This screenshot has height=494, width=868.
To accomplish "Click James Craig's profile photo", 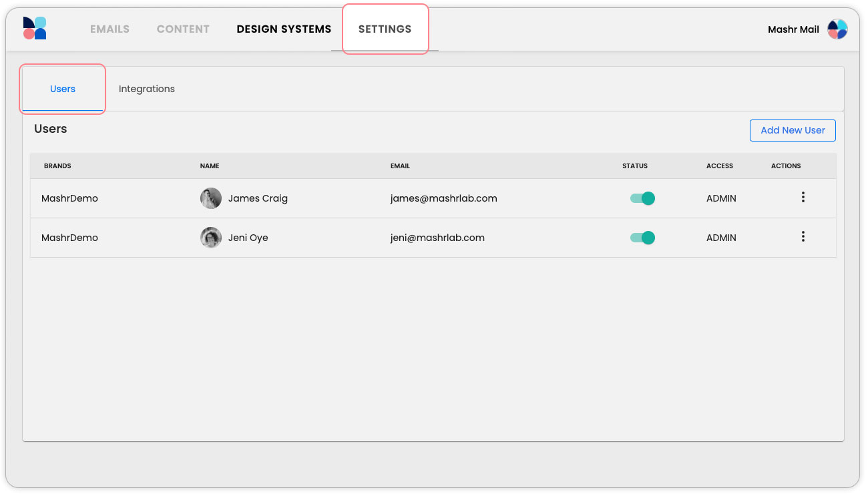I will coord(211,198).
